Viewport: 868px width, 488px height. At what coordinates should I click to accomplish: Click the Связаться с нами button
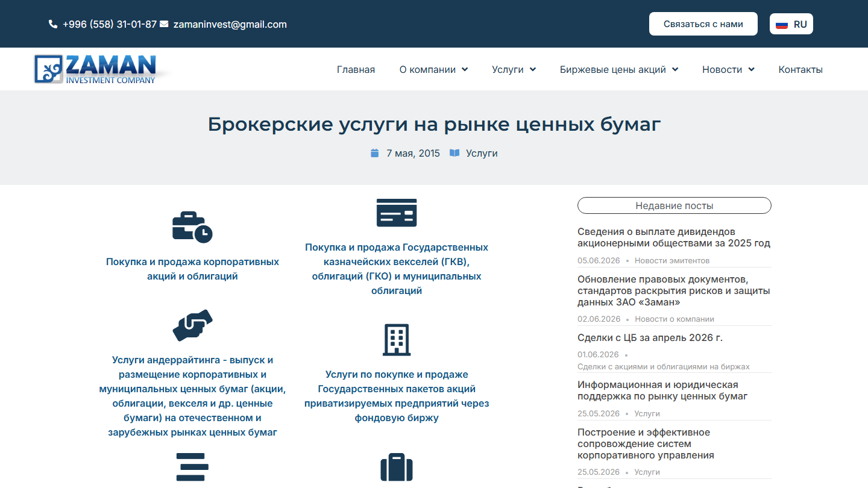(x=703, y=24)
